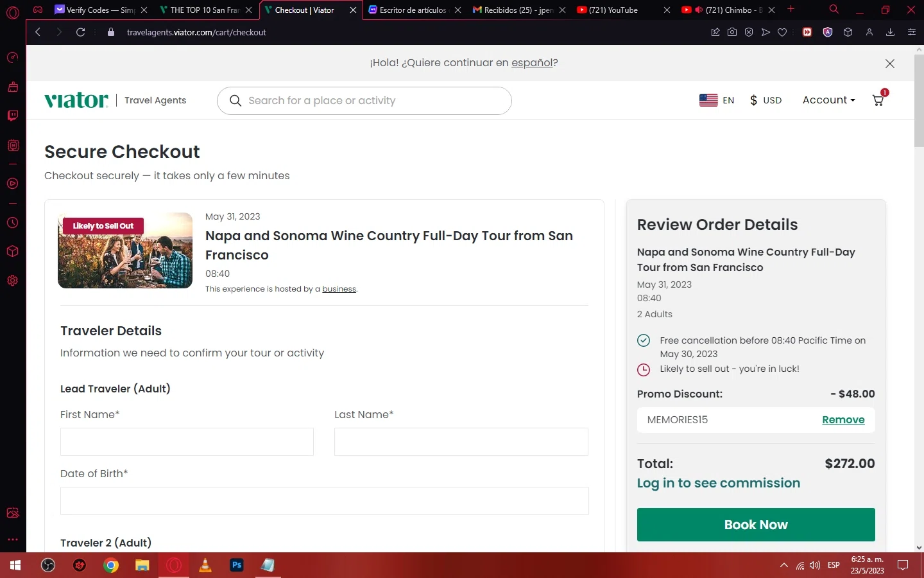View site security lock info
Screen dimensions: 924x578
click(x=111, y=32)
